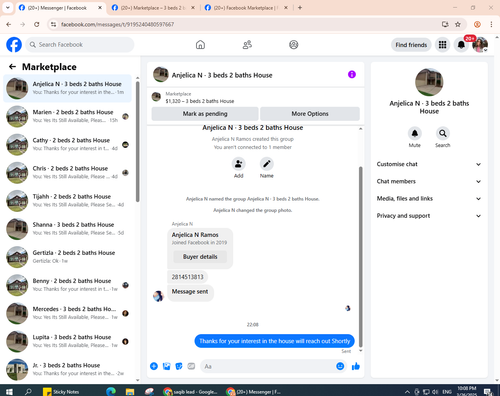Bookmark this page star icon
Screen dimensions: 500x396
458,24
